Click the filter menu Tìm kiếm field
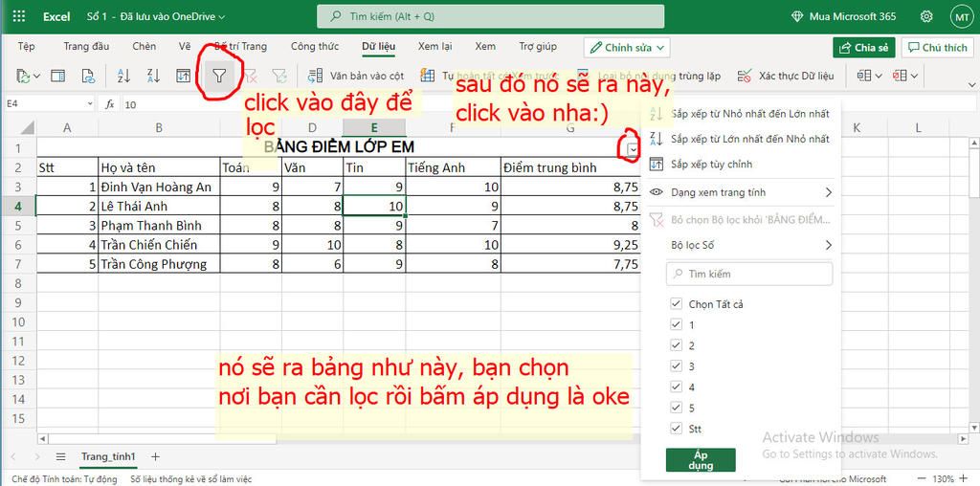 [x=749, y=274]
